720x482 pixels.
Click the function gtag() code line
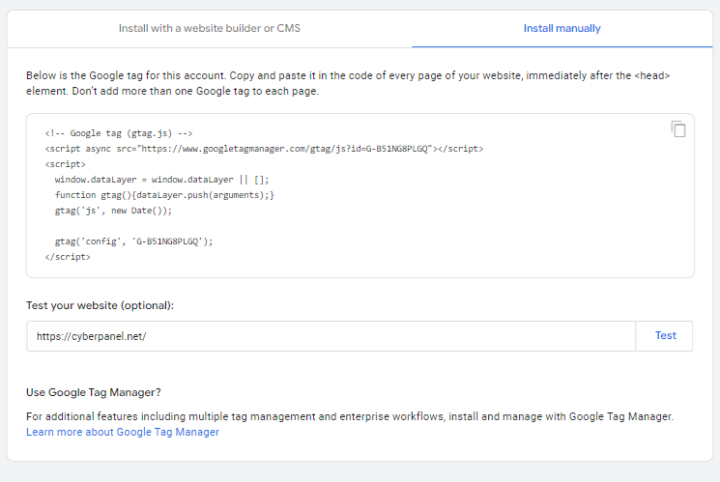[164, 195]
